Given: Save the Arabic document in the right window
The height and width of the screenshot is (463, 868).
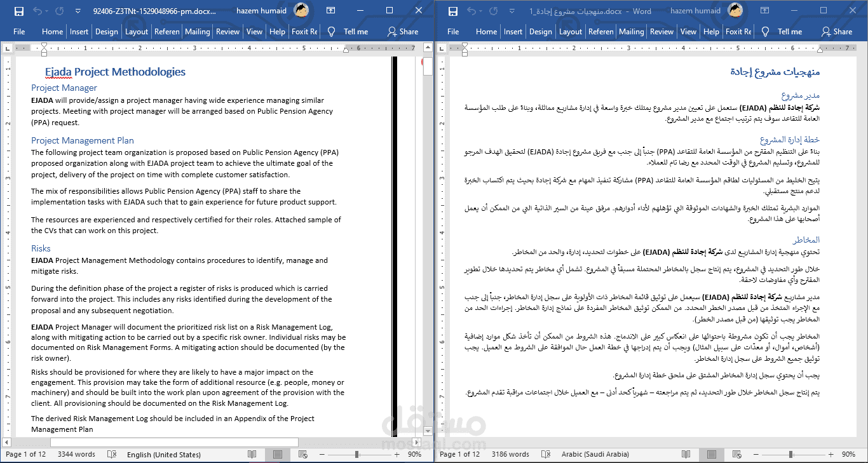Looking at the screenshot, I should click(x=453, y=11).
